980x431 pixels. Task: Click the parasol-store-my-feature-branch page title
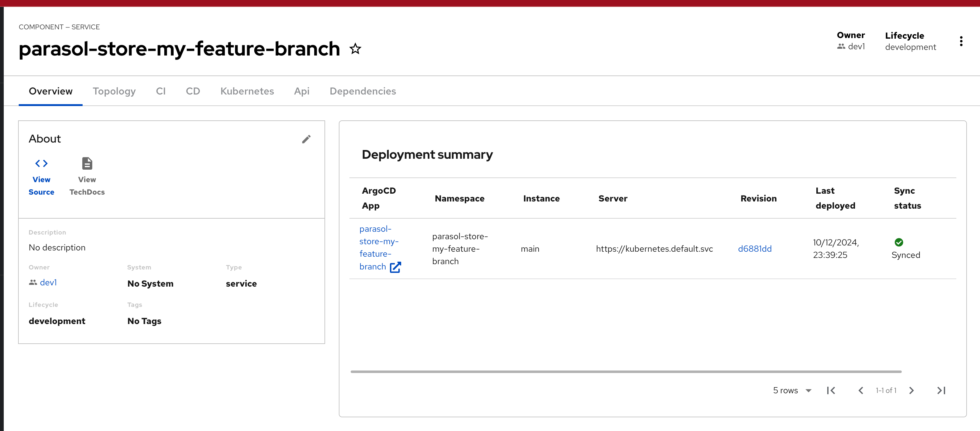[179, 49]
